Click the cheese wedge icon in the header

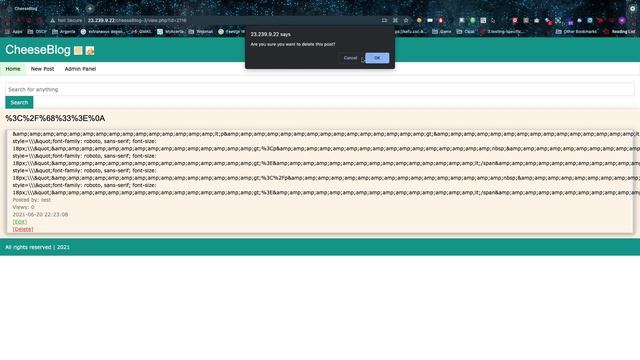[x=90, y=51]
